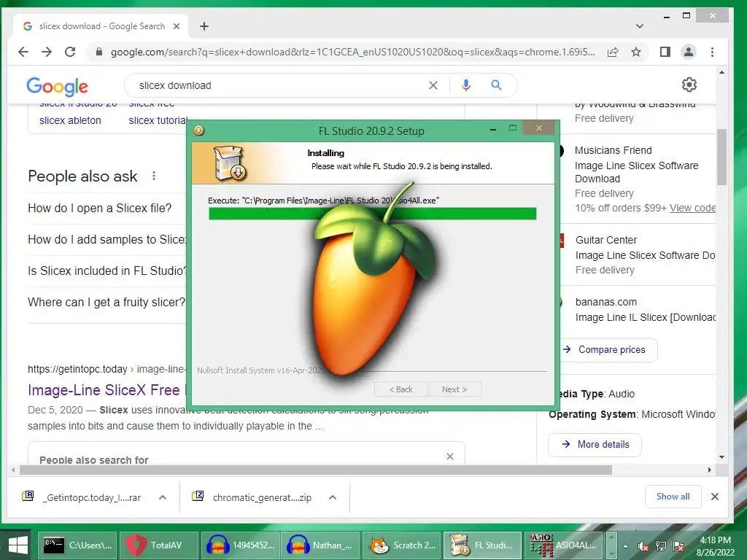Click the installer progress bar

372,214
